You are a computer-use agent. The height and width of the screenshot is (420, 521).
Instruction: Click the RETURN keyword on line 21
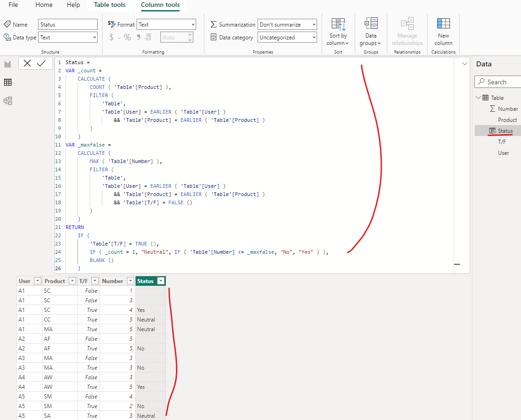[74, 227]
